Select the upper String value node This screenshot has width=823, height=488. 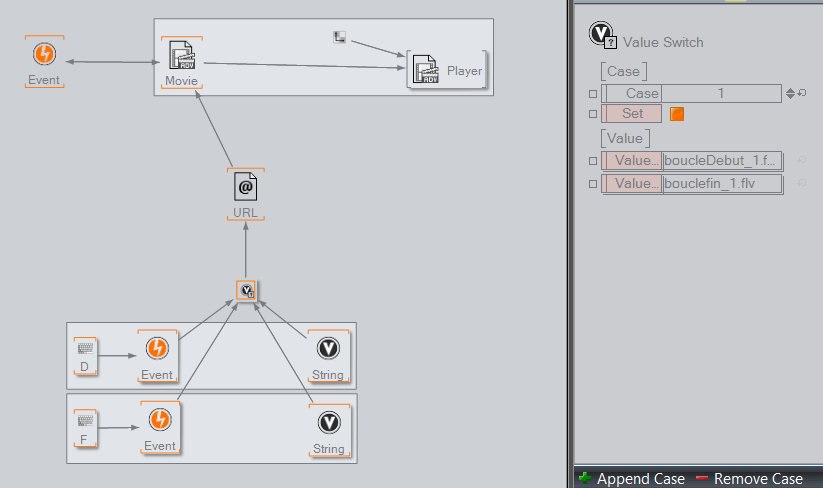(327, 348)
